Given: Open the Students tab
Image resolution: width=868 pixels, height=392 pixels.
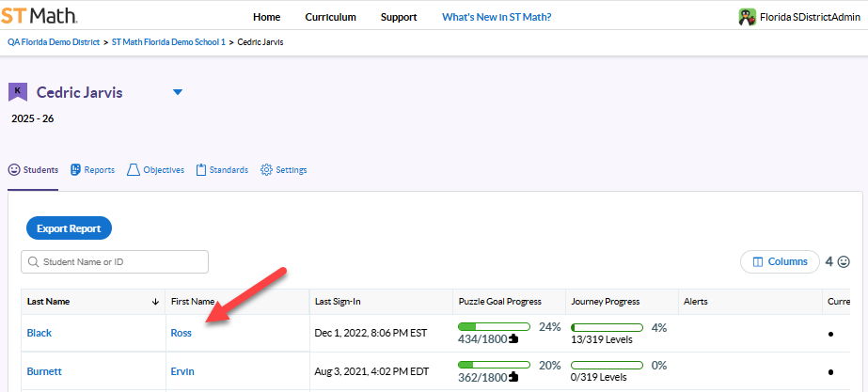Looking at the screenshot, I should tap(34, 170).
